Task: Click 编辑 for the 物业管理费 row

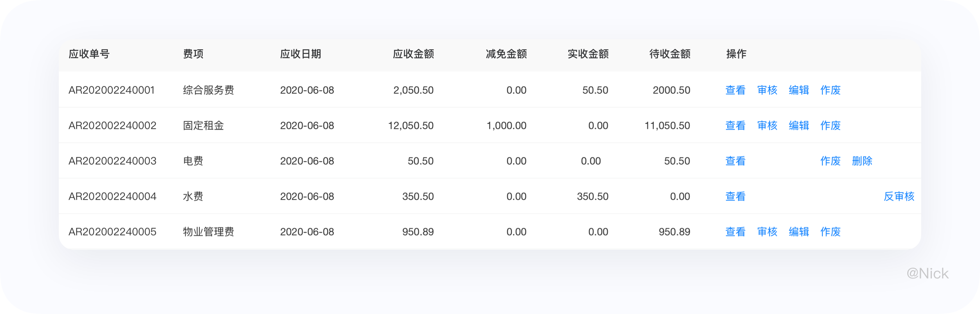Action: pyautogui.click(x=799, y=232)
